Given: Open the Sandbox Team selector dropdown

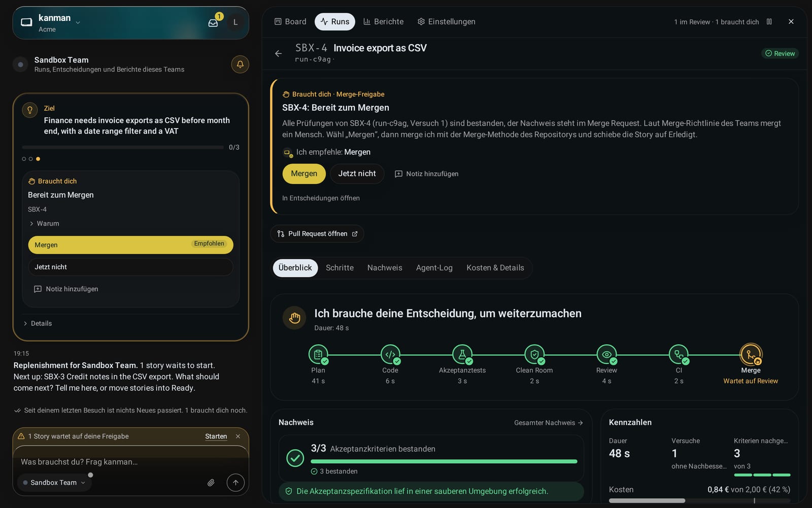Looking at the screenshot, I should coord(54,483).
